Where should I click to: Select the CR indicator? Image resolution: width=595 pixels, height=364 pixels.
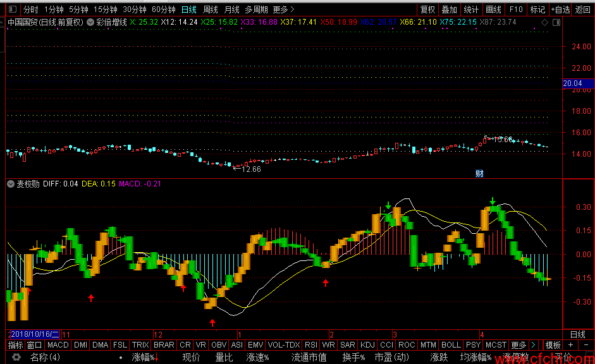[x=185, y=345]
